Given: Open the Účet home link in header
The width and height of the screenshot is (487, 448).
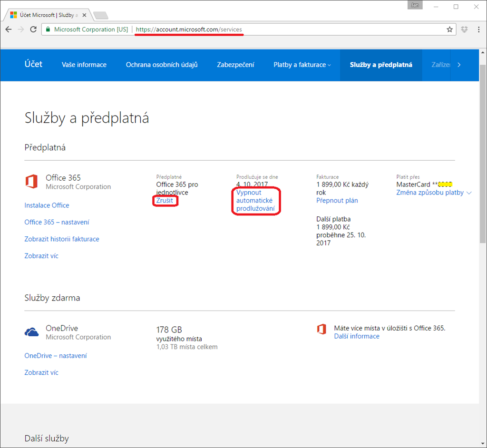Looking at the screenshot, I should tap(33, 64).
